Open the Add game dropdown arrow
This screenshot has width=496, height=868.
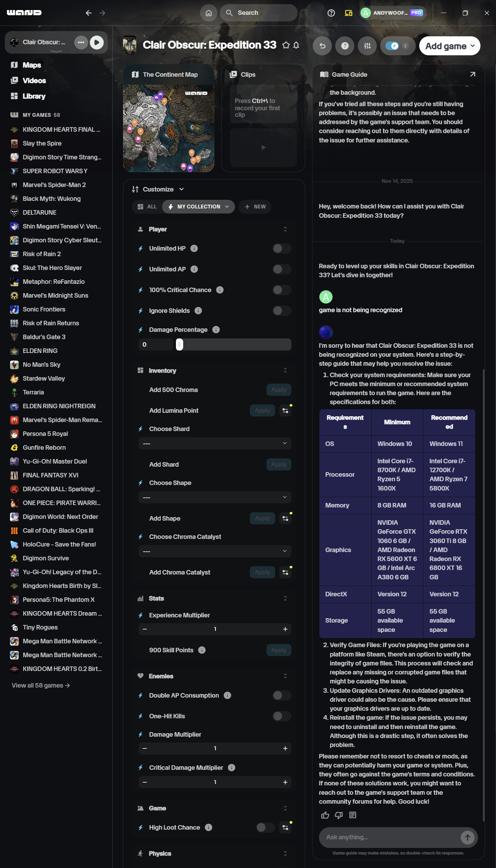pyautogui.click(x=472, y=46)
